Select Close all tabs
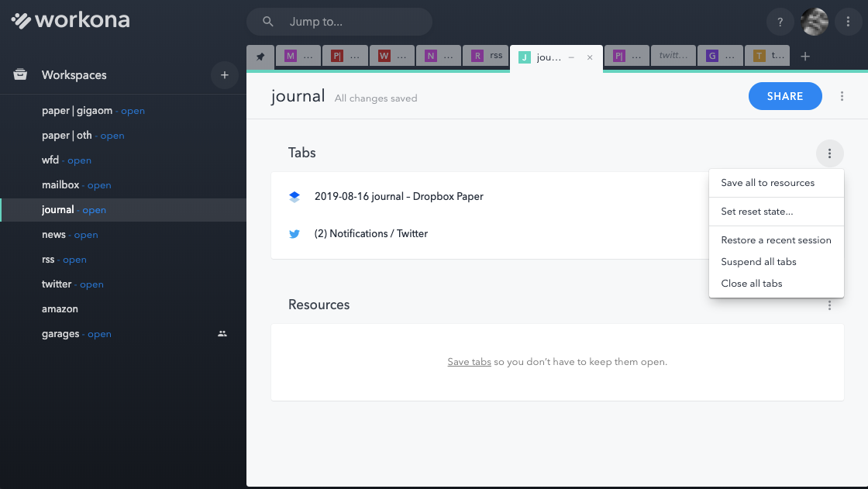 coord(776,283)
